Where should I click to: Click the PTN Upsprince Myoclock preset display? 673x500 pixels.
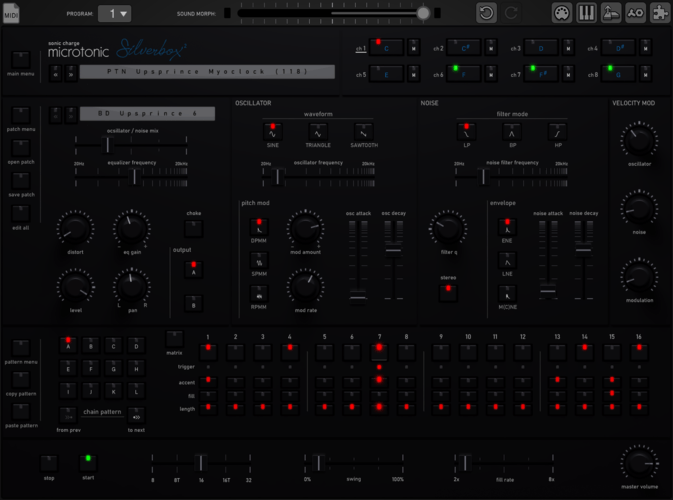[x=207, y=72]
